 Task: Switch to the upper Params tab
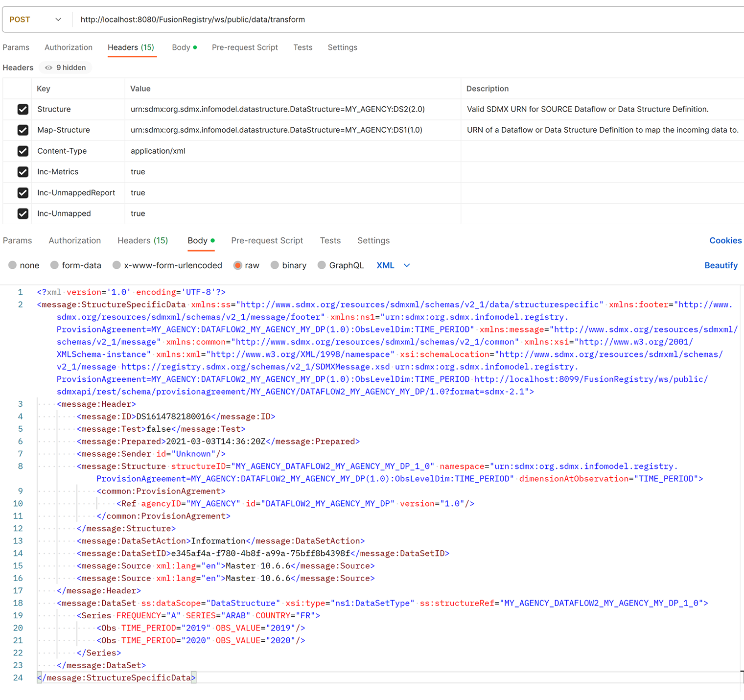pyautogui.click(x=16, y=47)
